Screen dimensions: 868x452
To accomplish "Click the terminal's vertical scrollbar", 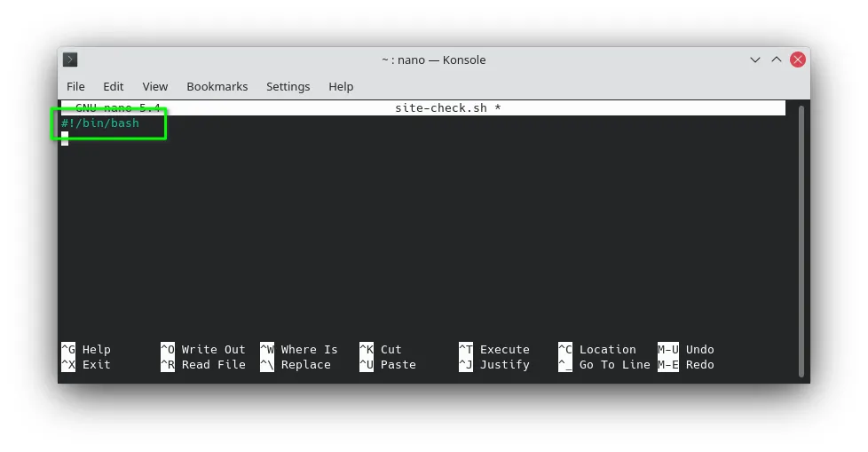I will [x=801, y=241].
